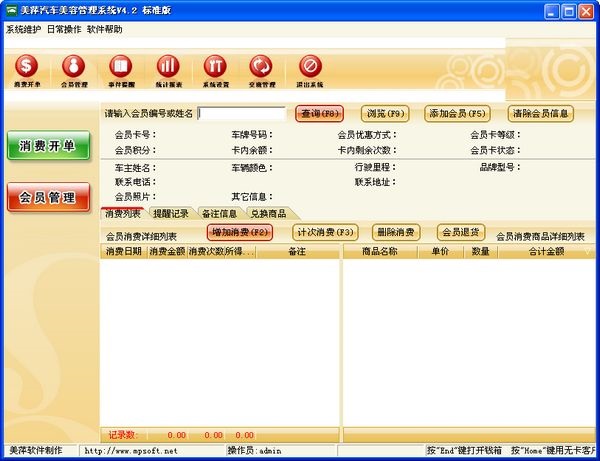The height and width of the screenshot is (461, 600).
Task: Click the red 会员管理 sidebar button
Action: click(x=48, y=197)
